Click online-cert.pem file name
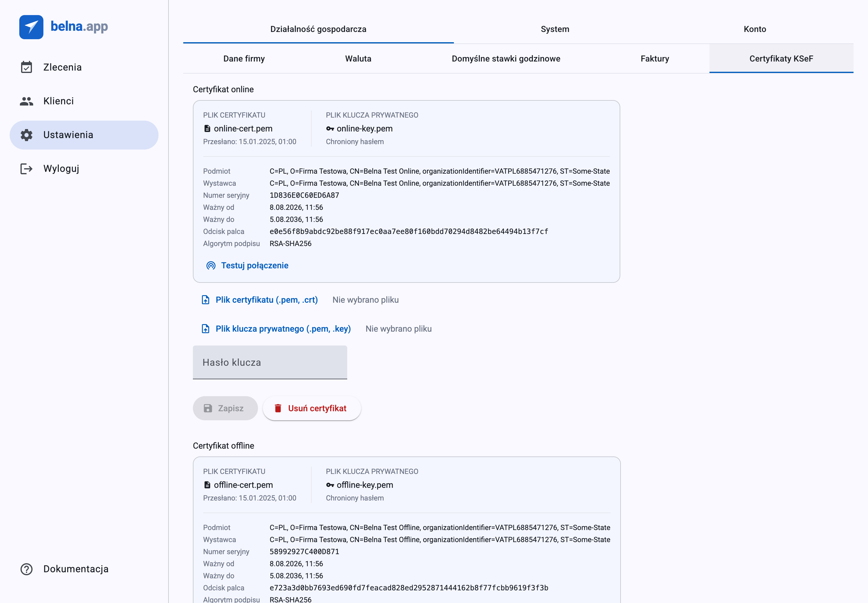 [243, 128]
